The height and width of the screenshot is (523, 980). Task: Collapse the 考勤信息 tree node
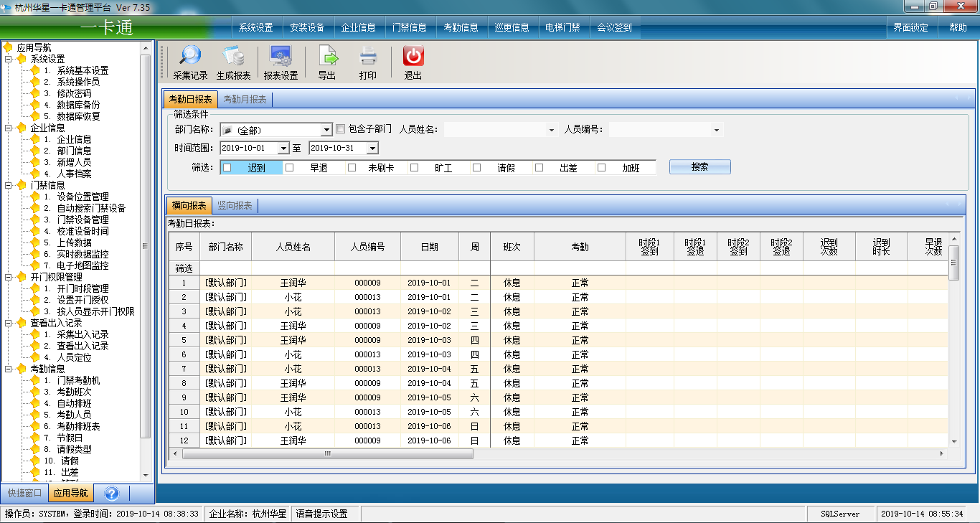(x=8, y=369)
